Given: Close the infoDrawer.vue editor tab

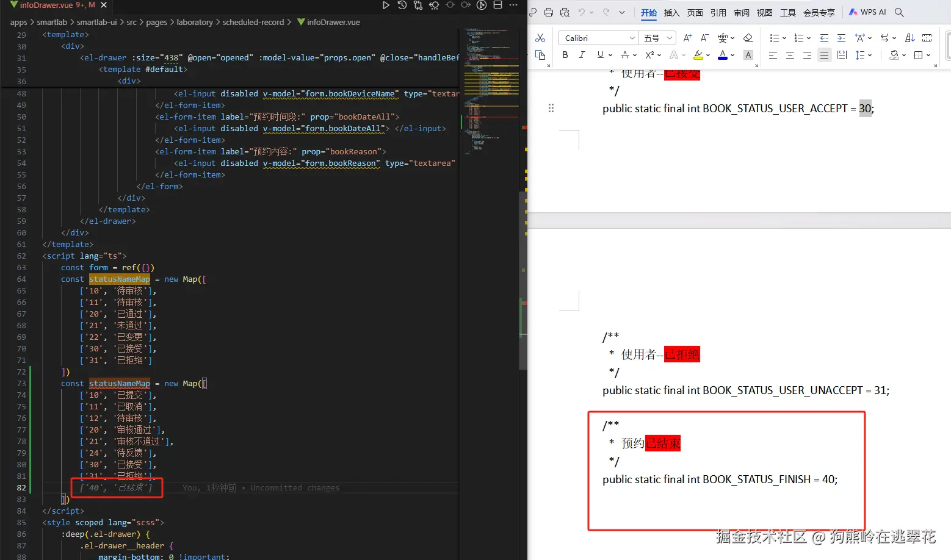Looking at the screenshot, I should point(104,5).
